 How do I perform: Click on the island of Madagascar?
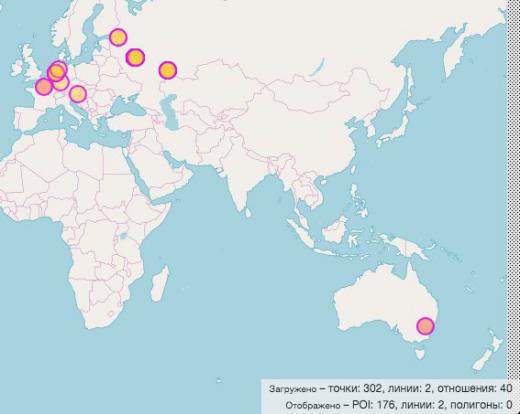click(x=160, y=283)
